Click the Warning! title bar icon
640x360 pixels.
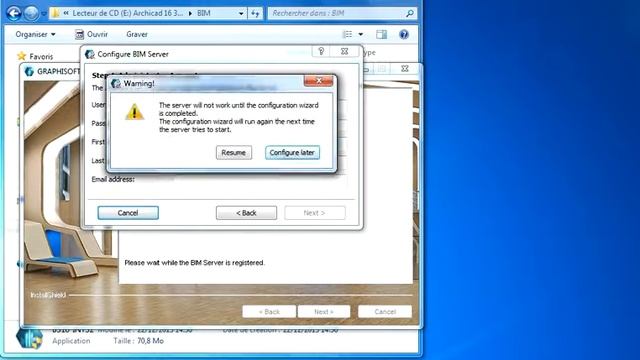[116, 83]
